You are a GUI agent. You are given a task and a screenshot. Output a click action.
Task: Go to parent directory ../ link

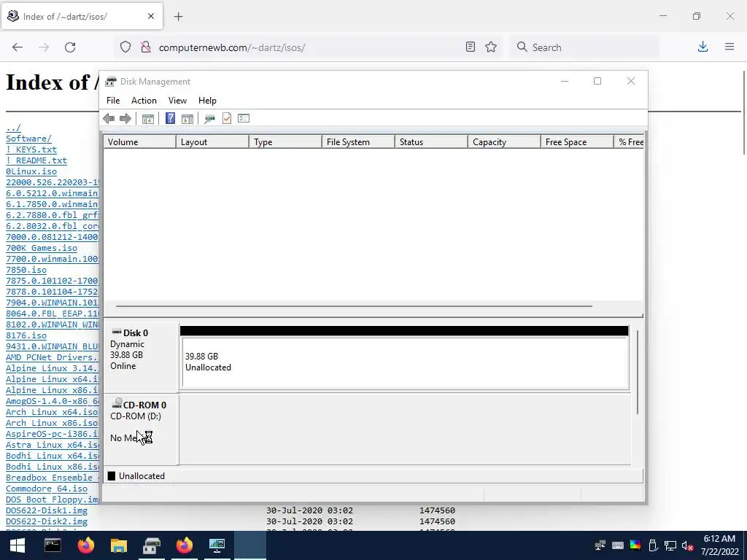(x=13, y=128)
